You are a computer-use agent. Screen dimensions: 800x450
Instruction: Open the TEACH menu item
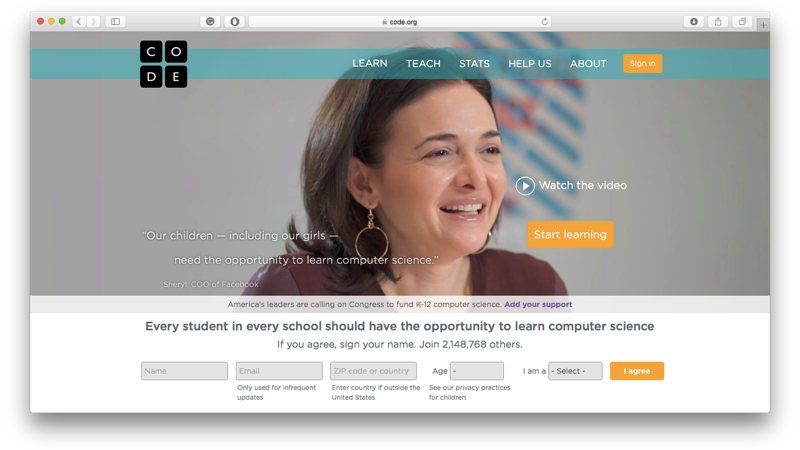click(423, 63)
